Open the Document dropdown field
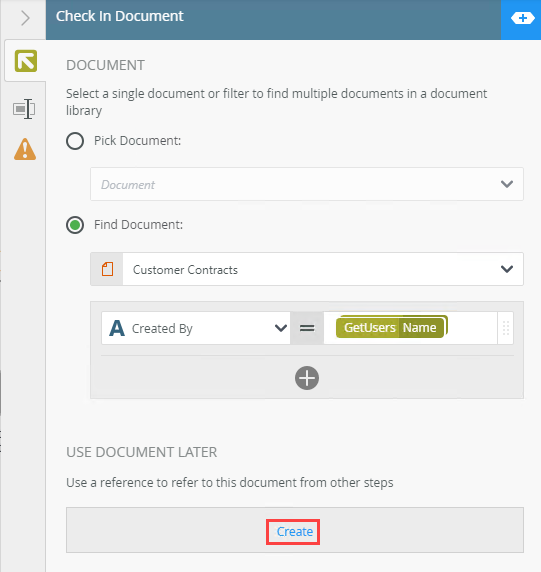The image size is (541, 572). coord(307,184)
